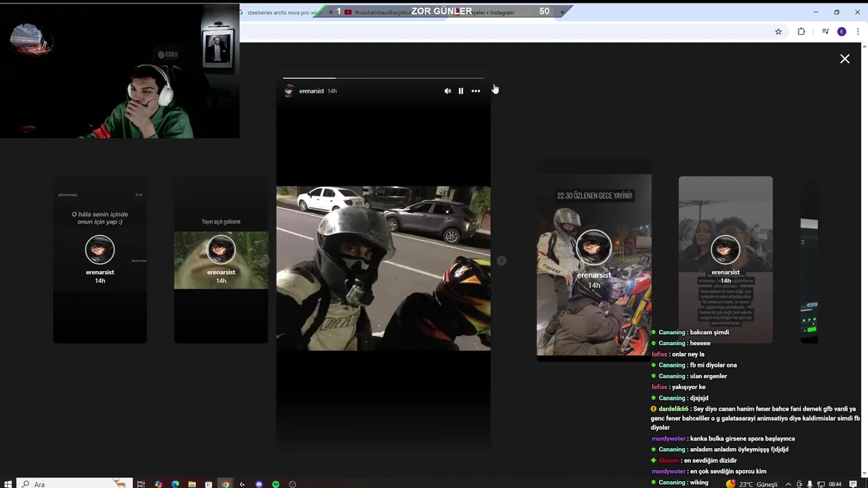Expand hidden system tray icons chevron
Image resolution: width=868 pixels, height=488 pixels.
[788, 484]
